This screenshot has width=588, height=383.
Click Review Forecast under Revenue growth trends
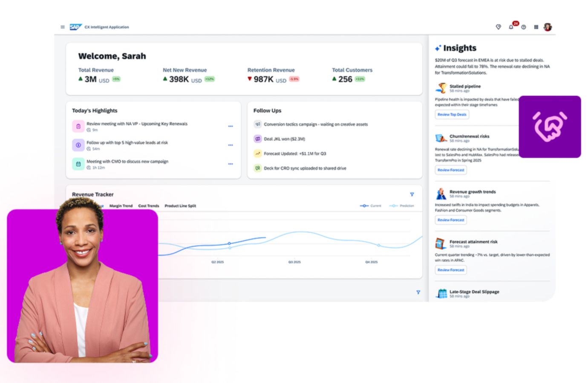(x=451, y=220)
